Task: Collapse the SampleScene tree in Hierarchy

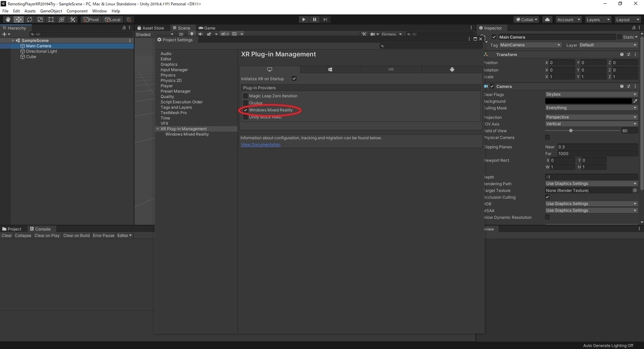Action: point(13,40)
